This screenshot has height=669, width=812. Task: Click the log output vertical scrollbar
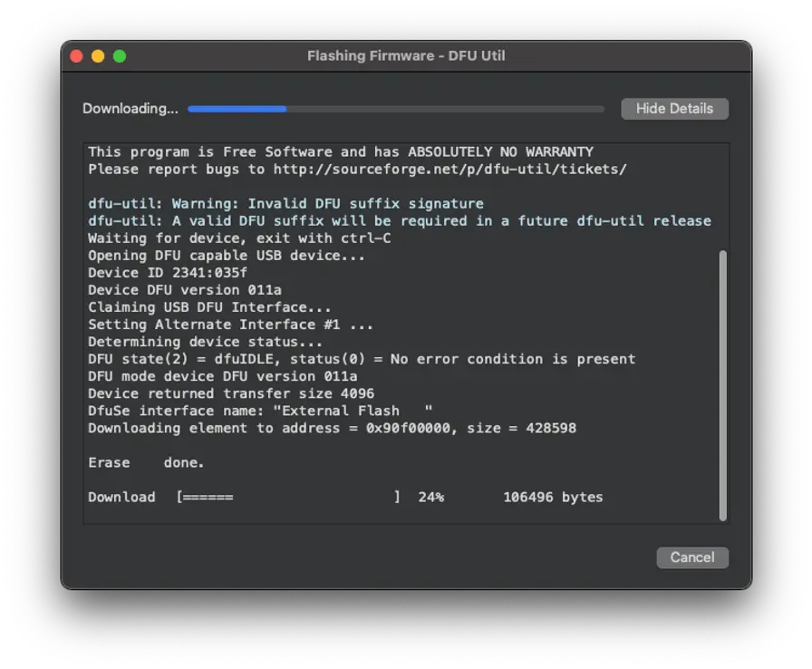(x=722, y=385)
